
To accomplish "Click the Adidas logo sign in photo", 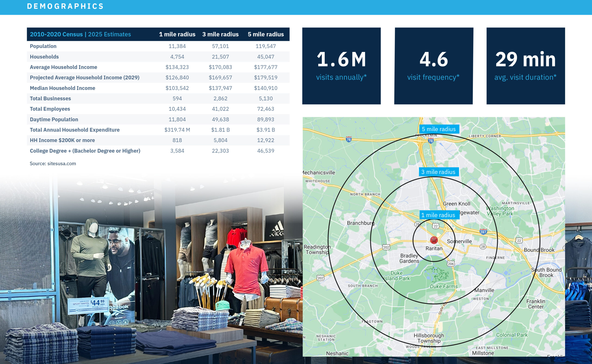I will coord(277,229).
